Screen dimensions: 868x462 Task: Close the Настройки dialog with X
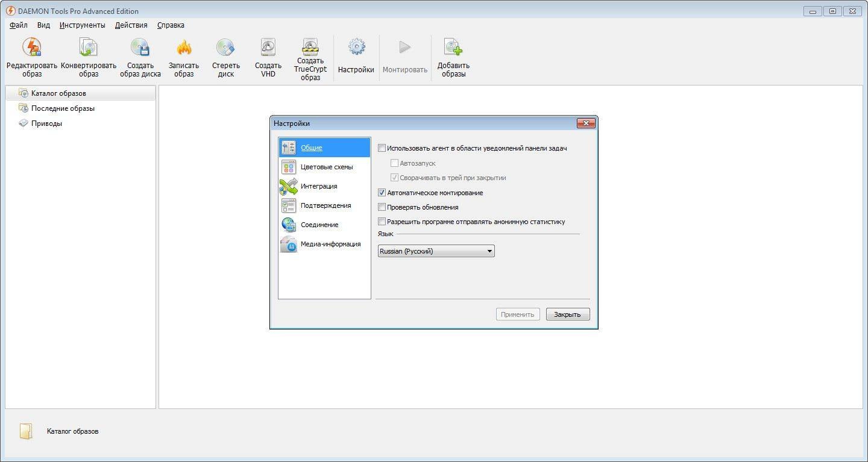pyautogui.click(x=586, y=123)
